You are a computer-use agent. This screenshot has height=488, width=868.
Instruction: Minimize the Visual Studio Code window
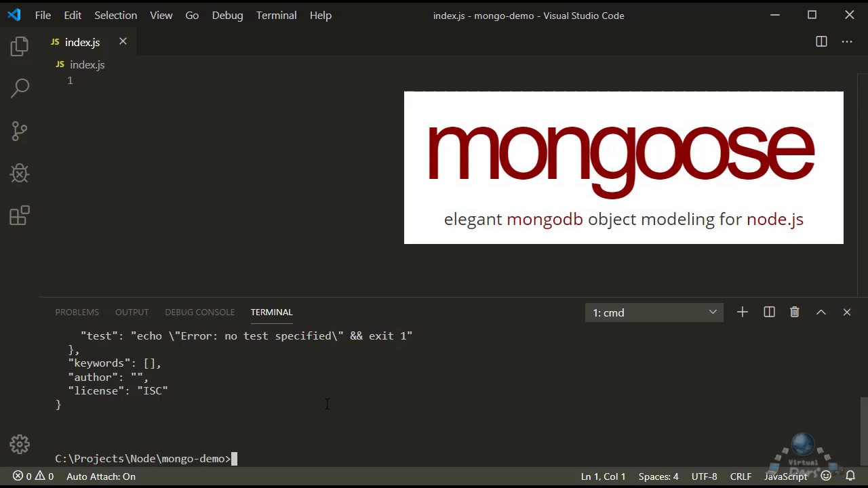(775, 15)
